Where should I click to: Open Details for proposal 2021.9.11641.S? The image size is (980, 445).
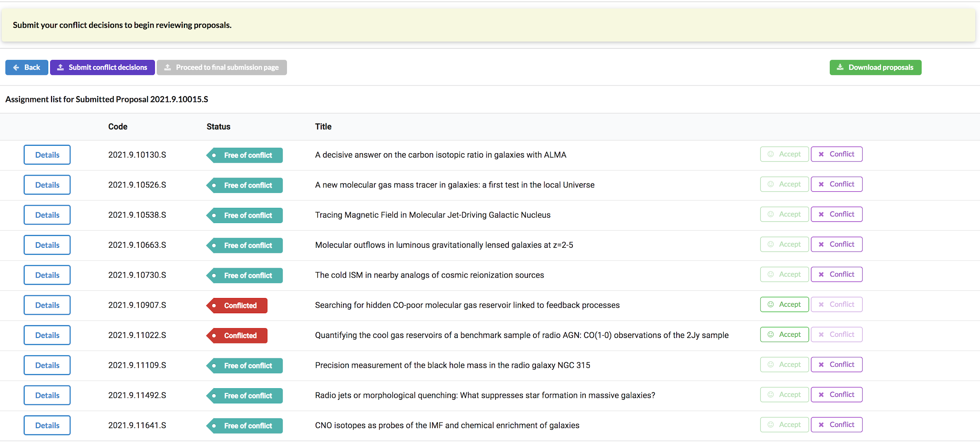(x=47, y=425)
